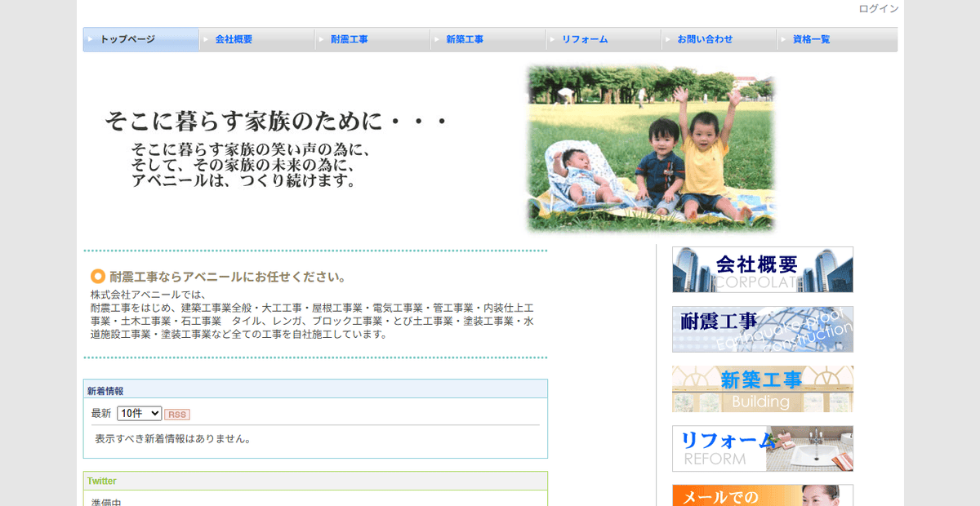Click the 耐震工事 earthquake sidebar banner
The image size is (980, 506).
click(762, 329)
